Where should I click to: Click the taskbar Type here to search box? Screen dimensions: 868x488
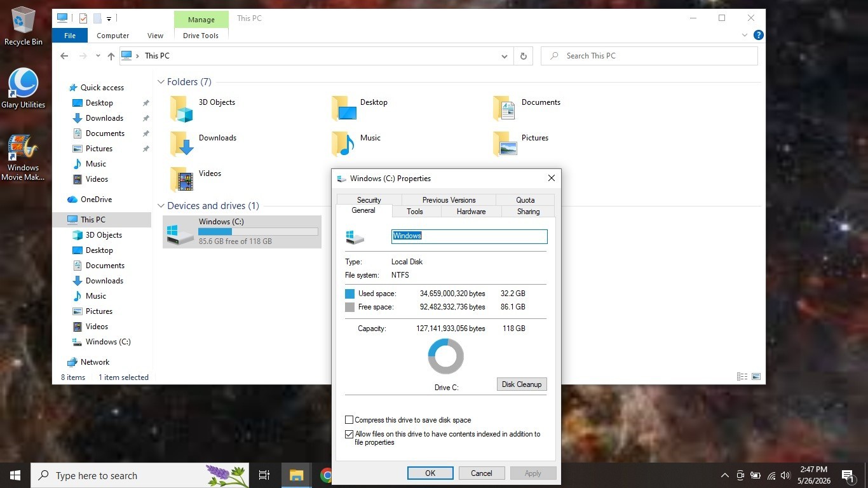click(x=140, y=475)
